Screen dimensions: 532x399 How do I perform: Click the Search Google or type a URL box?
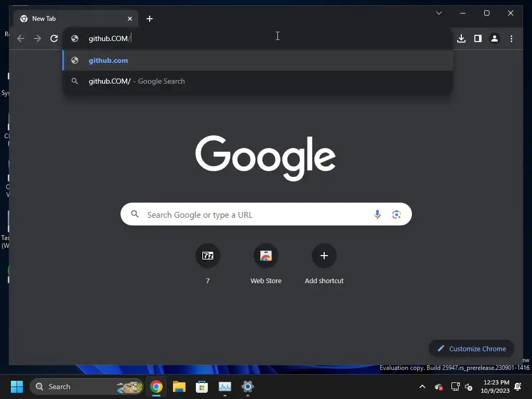pyautogui.click(x=266, y=214)
